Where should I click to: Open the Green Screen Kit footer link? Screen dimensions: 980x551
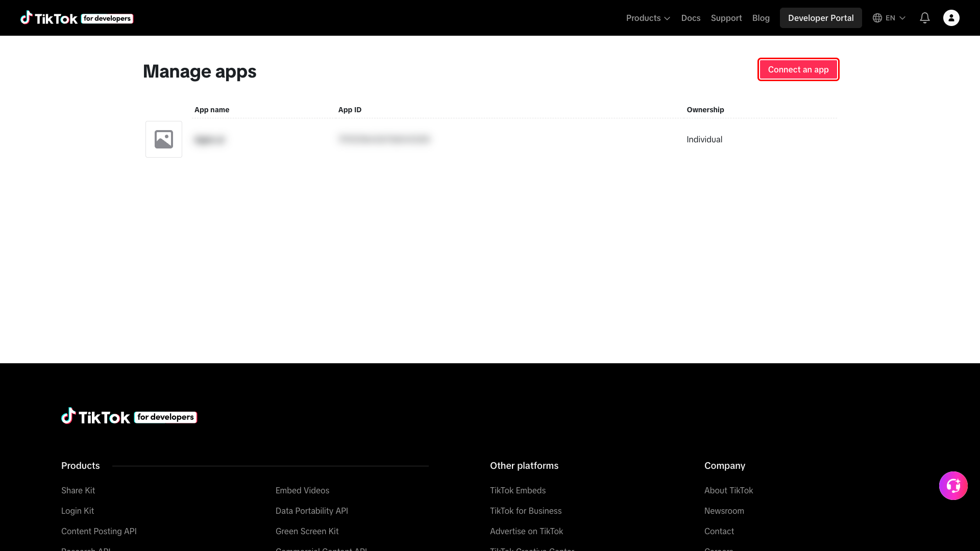point(307,531)
